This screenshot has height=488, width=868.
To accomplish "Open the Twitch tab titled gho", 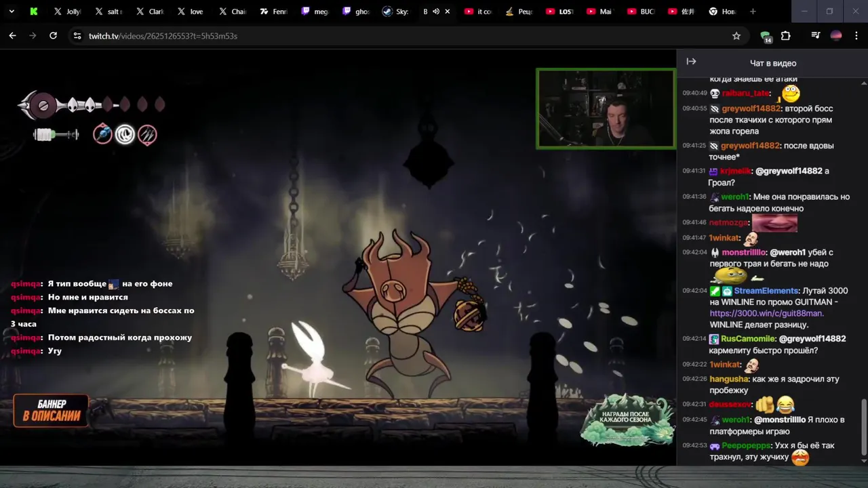I will [x=355, y=12].
